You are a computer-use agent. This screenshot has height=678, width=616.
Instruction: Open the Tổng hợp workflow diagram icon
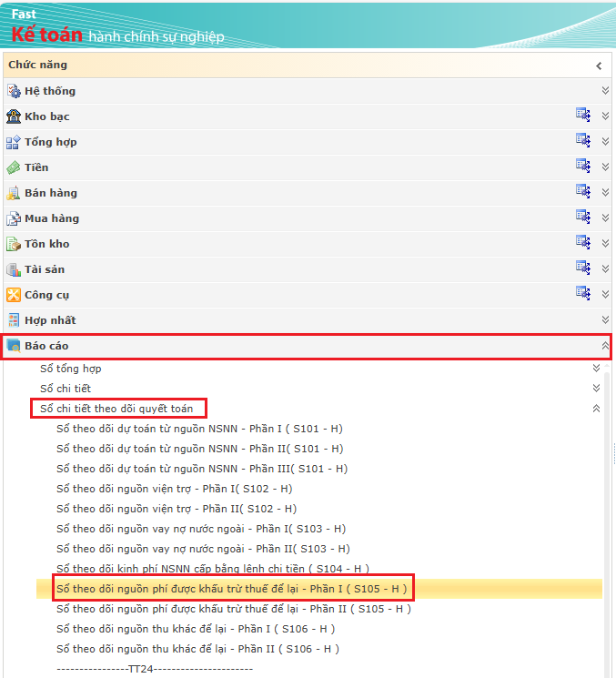pyautogui.click(x=583, y=140)
